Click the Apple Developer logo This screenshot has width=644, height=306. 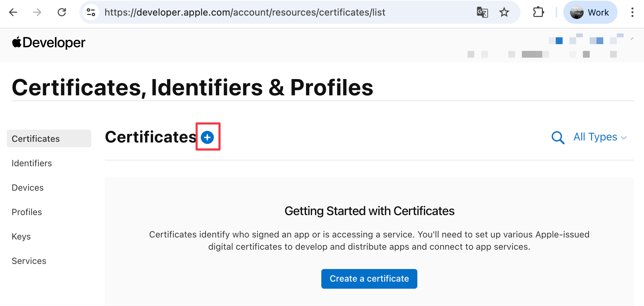[x=49, y=43]
